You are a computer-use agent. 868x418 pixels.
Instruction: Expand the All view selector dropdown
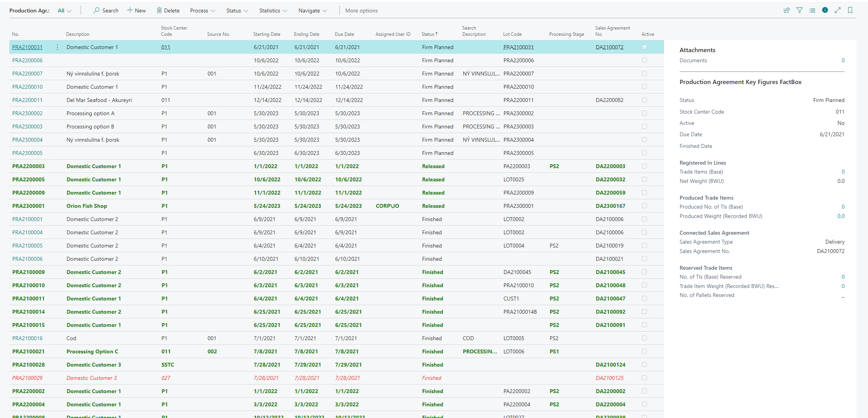pos(64,11)
